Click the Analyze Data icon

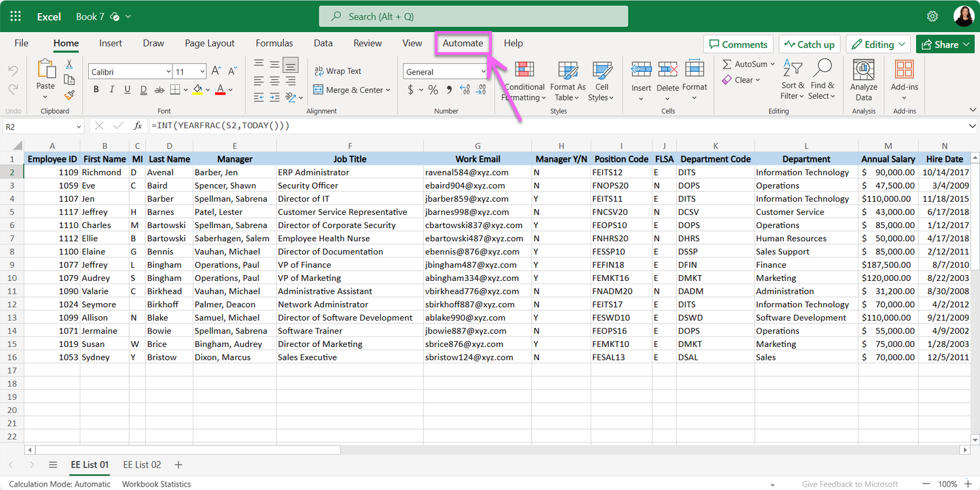point(863,78)
